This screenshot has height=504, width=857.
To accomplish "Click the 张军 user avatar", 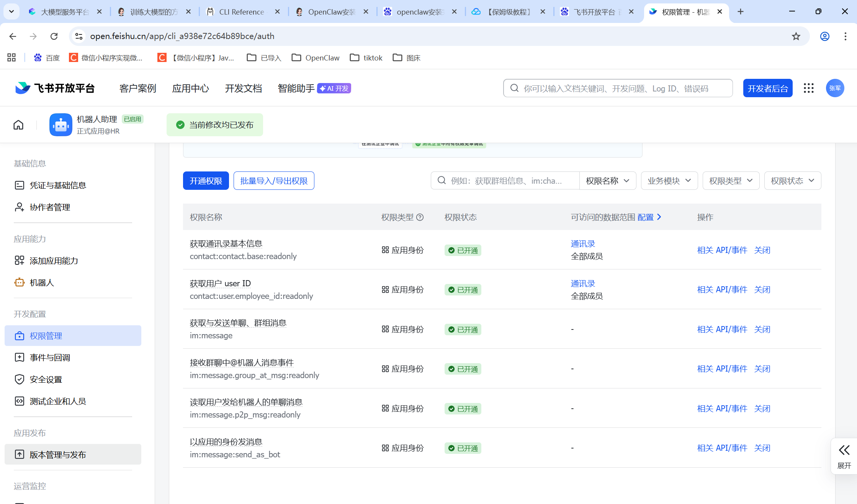I will 835,88.
